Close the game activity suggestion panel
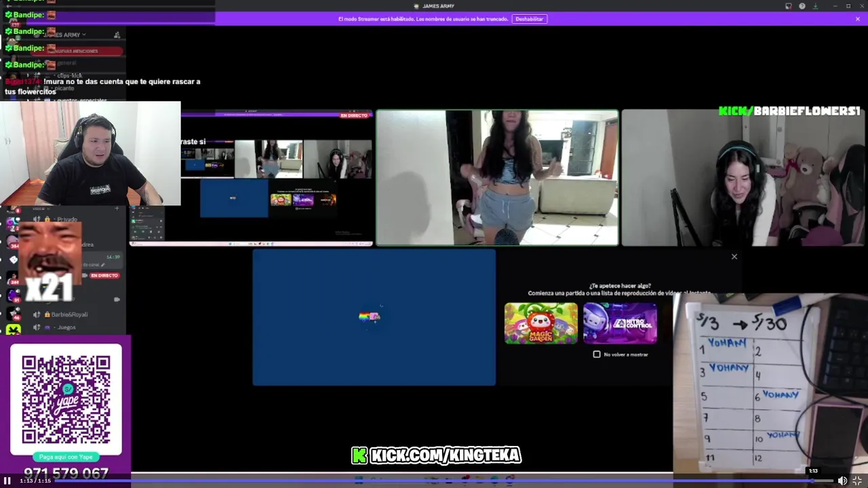This screenshot has width=868, height=488. pos(734,256)
